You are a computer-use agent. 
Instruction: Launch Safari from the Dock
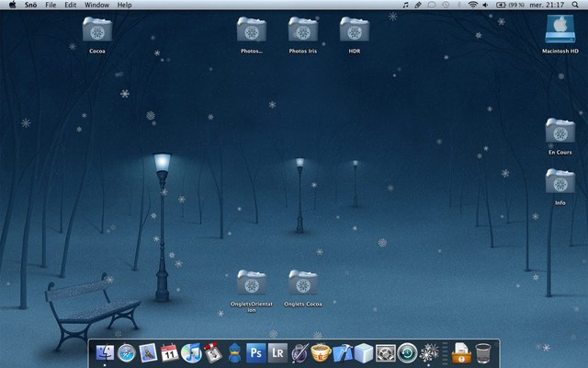127,353
